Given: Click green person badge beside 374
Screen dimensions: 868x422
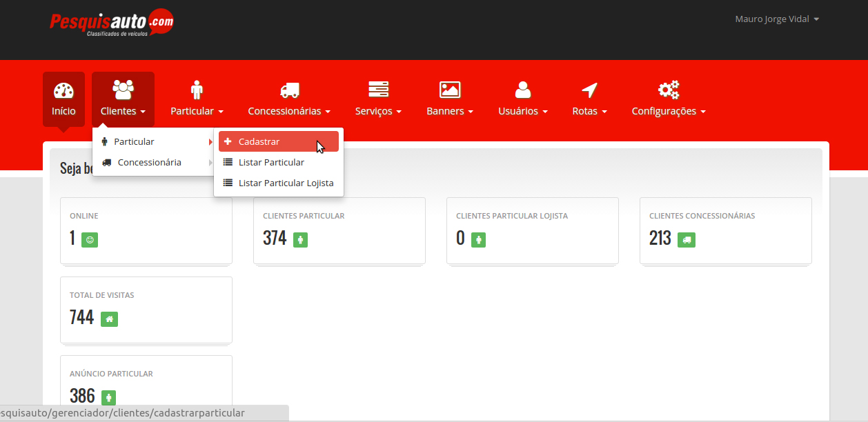Looking at the screenshot, I should pyautogui.click(x=299, y=240).
